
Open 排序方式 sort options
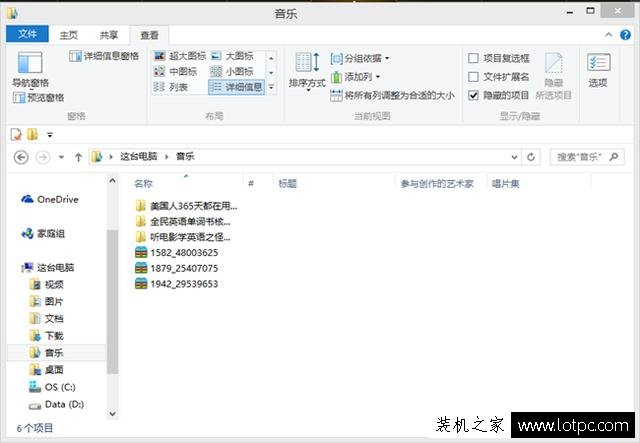(x=307, y=70)
